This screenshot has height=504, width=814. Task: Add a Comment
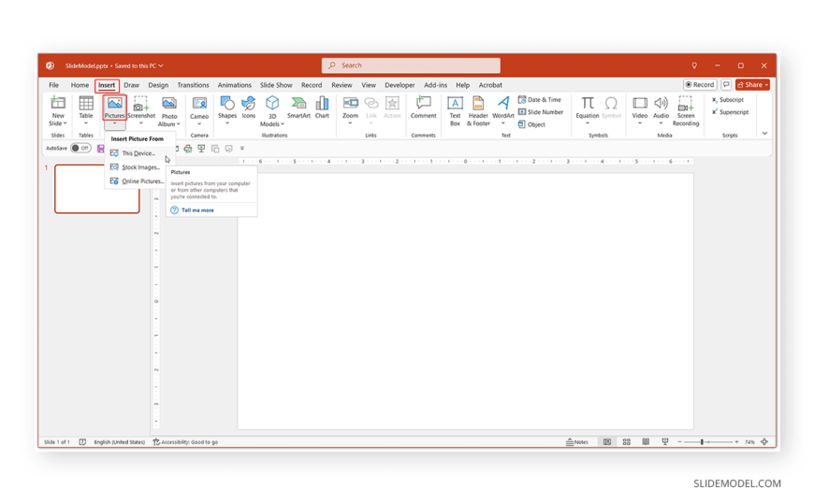pos(423,107)
